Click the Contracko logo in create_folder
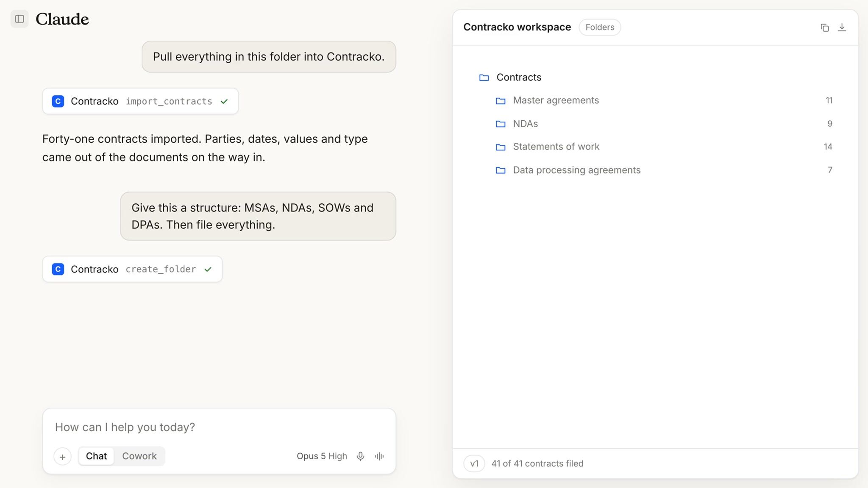 pos(58,269)
